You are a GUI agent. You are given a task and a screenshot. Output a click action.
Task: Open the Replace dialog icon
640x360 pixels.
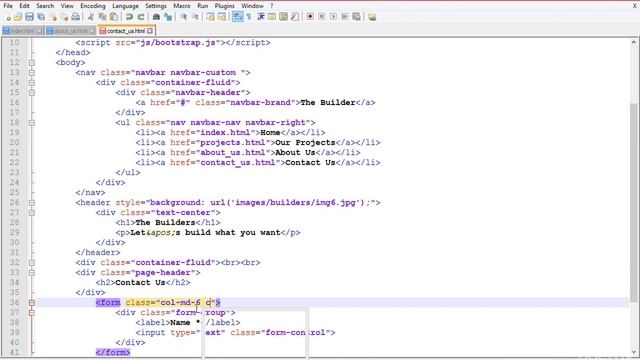(x=167, y=17)
